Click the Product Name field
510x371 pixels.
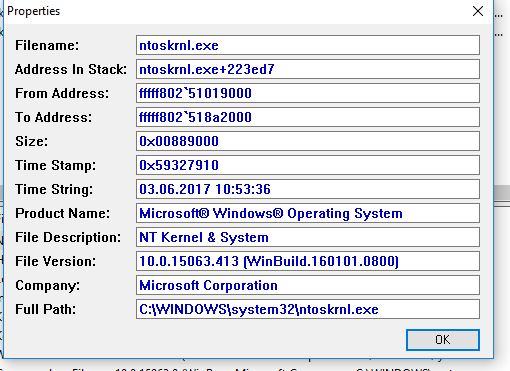(308, 213)
